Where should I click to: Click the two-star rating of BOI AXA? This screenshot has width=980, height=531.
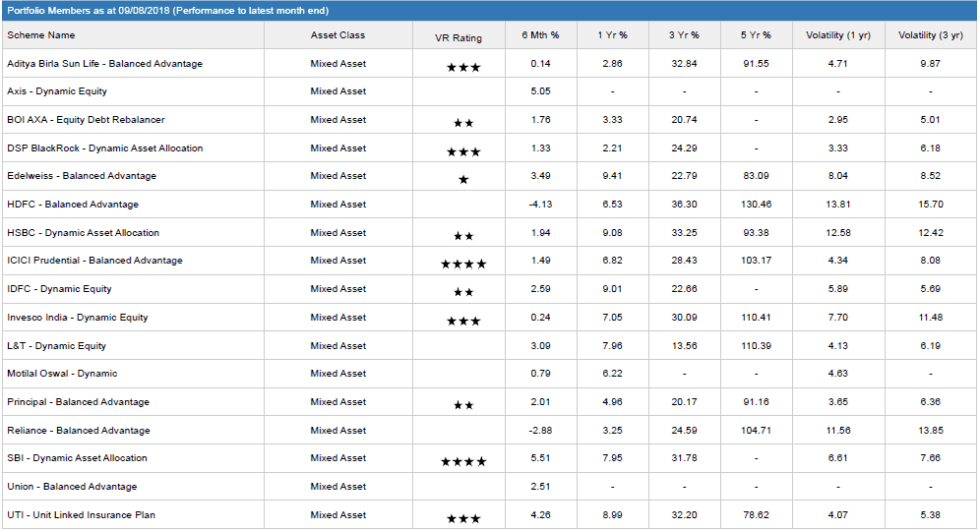[463, 124]
